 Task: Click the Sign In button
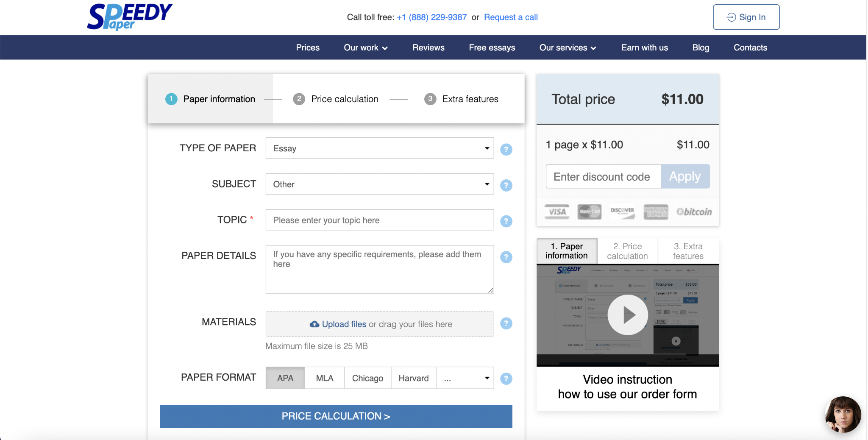click(746, 17)
